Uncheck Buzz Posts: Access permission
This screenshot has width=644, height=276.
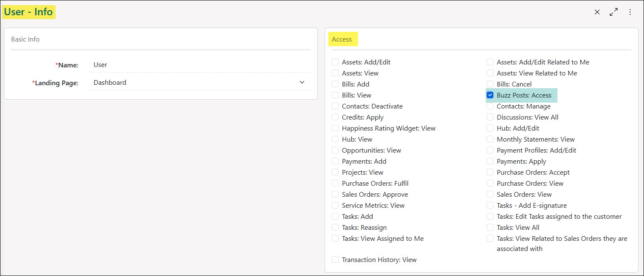[x=490, y=95]
